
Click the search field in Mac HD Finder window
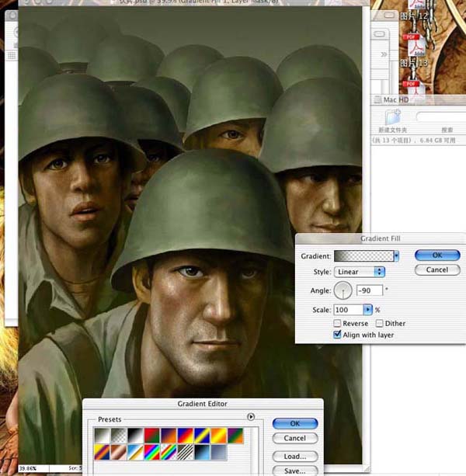[x=441, y=116]
